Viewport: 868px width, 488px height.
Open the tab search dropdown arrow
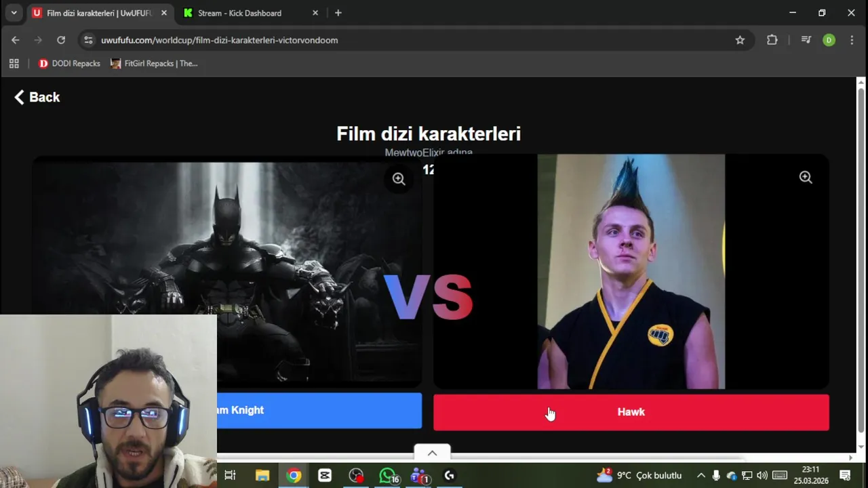point(14,13)
